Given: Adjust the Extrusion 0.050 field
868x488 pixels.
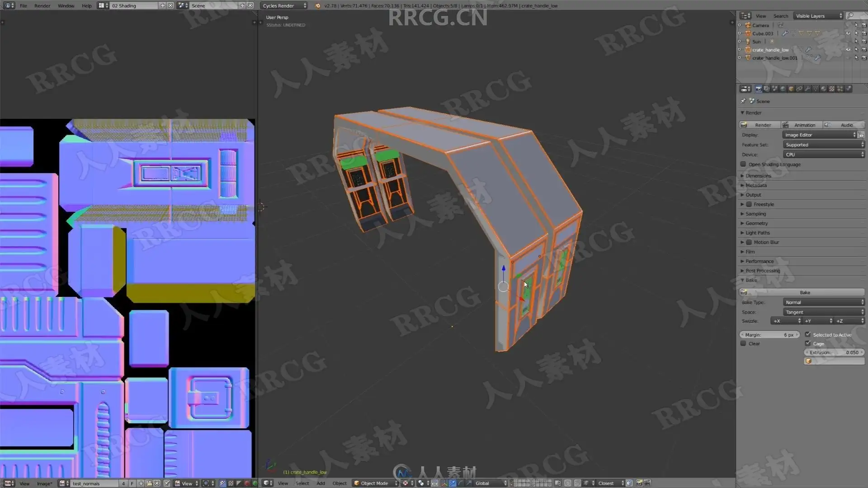Looking at the screenshot, I should tap(834, 352).
